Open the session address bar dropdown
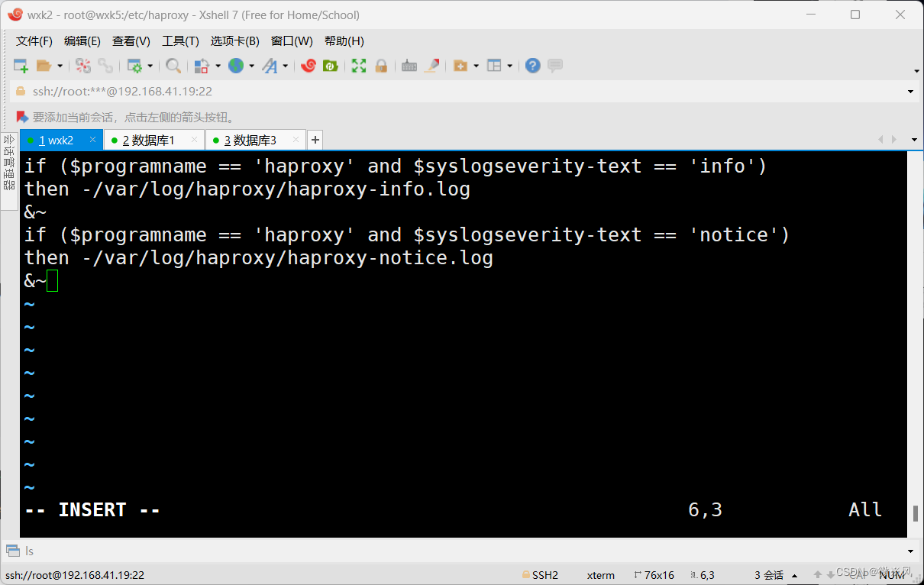 point(910,91)
